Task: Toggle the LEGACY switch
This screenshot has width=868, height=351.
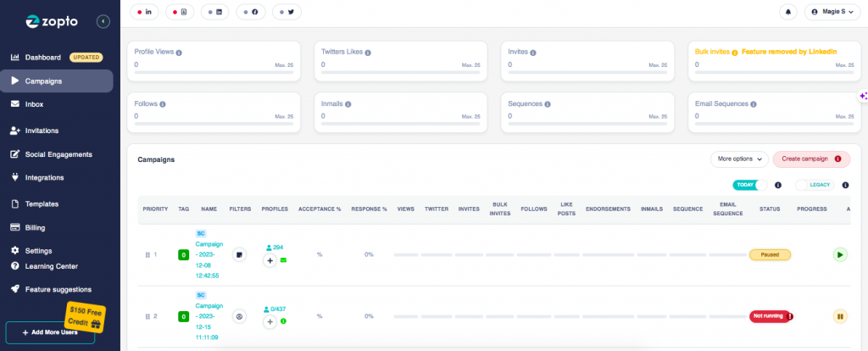Action: pos(814,185)
